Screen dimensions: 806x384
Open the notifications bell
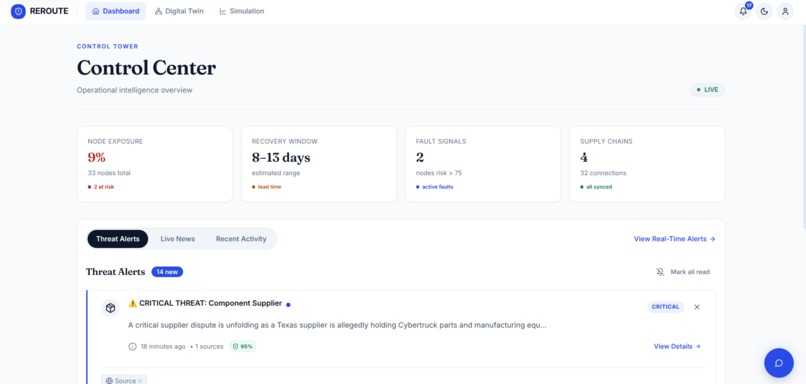(743, 11)
